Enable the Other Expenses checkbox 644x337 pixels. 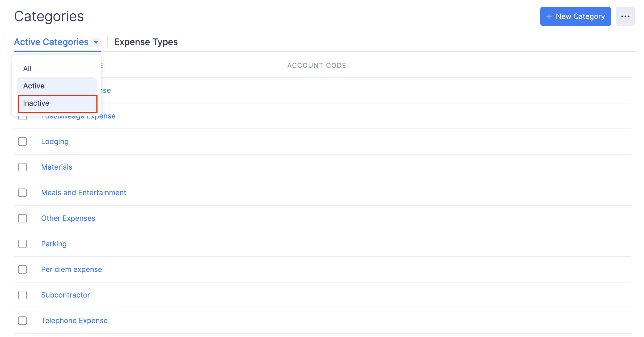(23, 218)
